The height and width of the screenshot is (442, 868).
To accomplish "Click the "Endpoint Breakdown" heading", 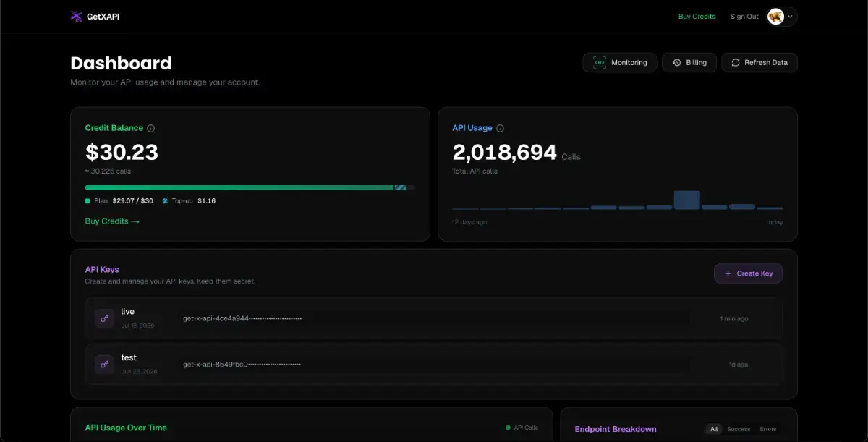I will 616,429.
